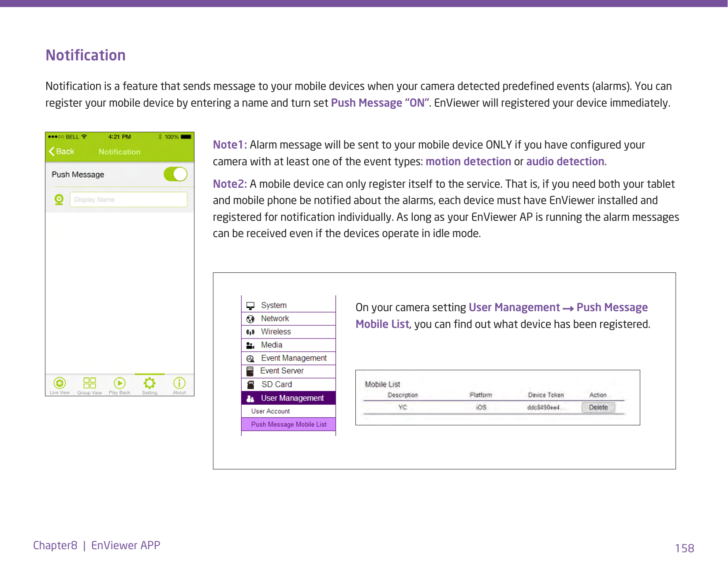Screen dimensions: 728x562
Task: Click the Bluetooth icon in phone status bar
Action: tap(160, 137)
